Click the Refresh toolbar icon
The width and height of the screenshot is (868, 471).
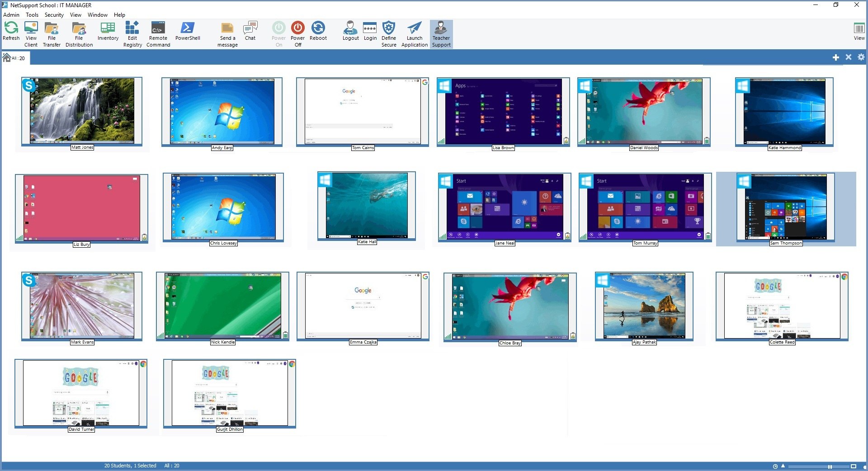pos(11,28)
